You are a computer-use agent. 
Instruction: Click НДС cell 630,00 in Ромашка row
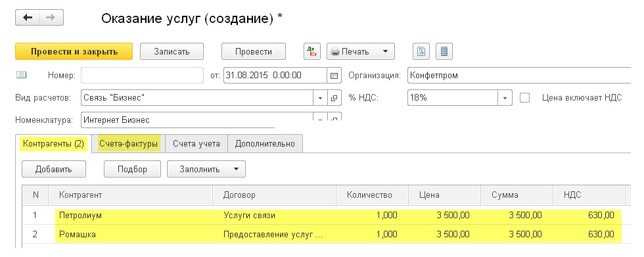589,235
